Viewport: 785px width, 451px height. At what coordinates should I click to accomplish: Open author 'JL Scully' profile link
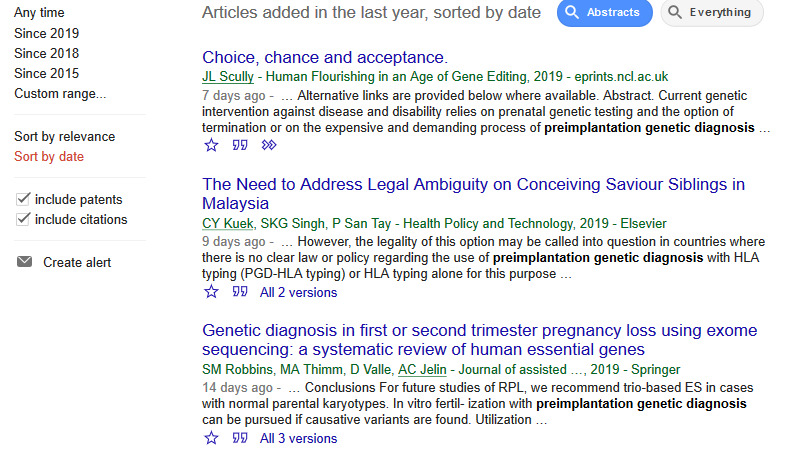[x=227, y=76]
